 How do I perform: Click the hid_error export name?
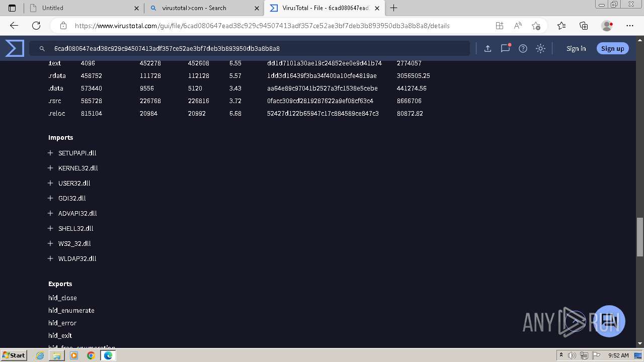point(62,323)
